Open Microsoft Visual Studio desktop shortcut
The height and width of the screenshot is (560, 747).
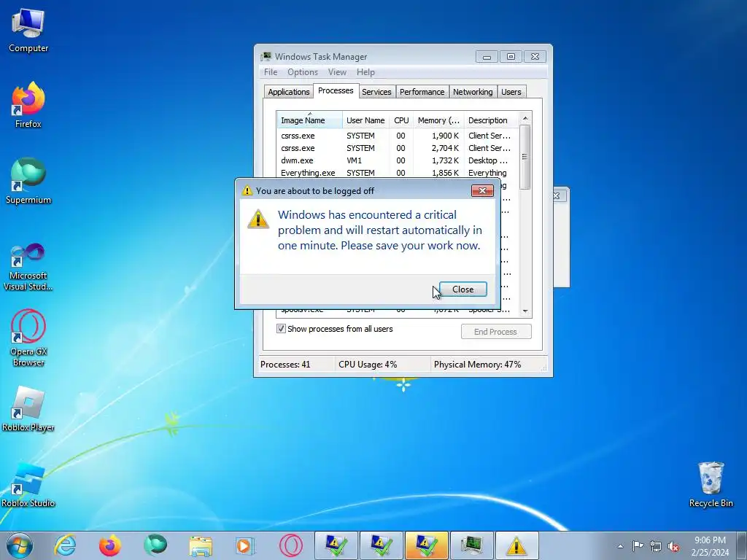tap(28, 267)
